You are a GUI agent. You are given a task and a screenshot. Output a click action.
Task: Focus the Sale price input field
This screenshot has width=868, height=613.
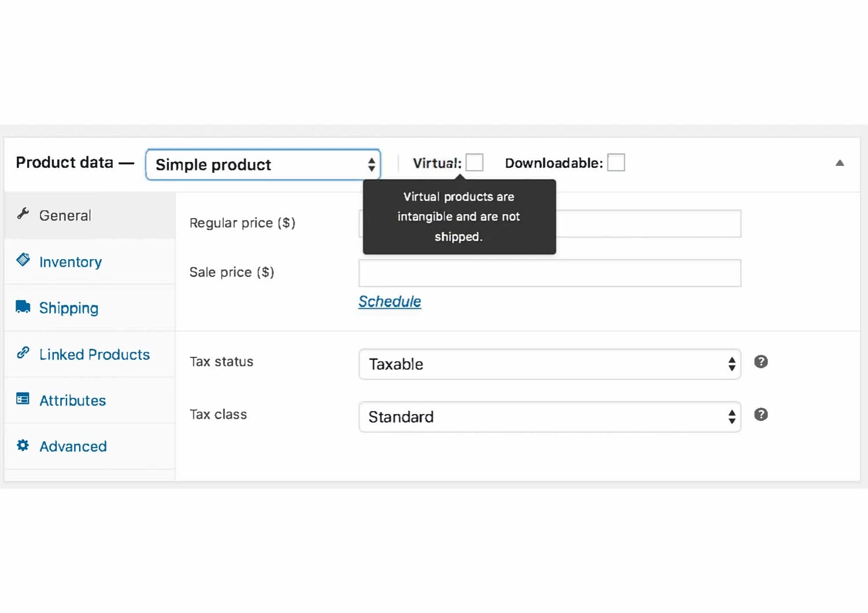point(549,273)
